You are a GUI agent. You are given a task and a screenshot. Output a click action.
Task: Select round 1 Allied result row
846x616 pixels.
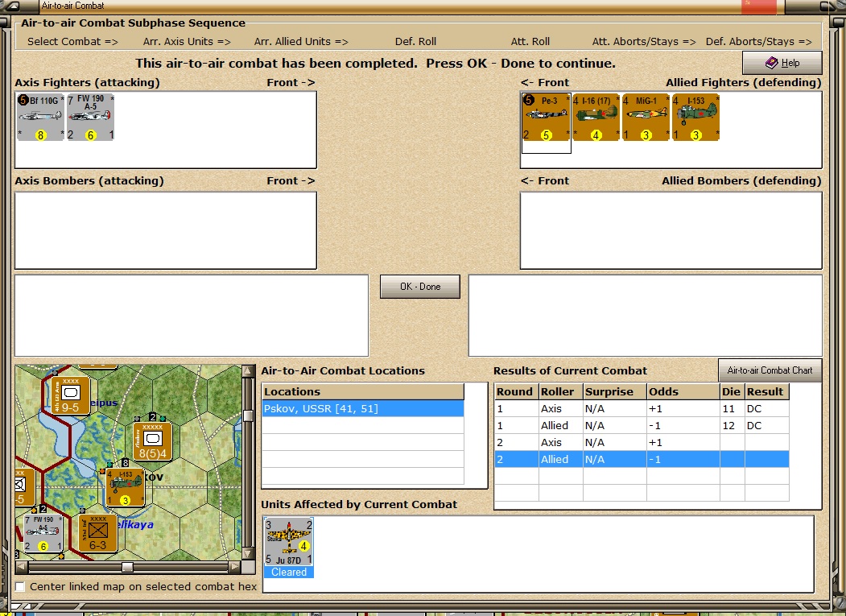[x=642, y=425]
